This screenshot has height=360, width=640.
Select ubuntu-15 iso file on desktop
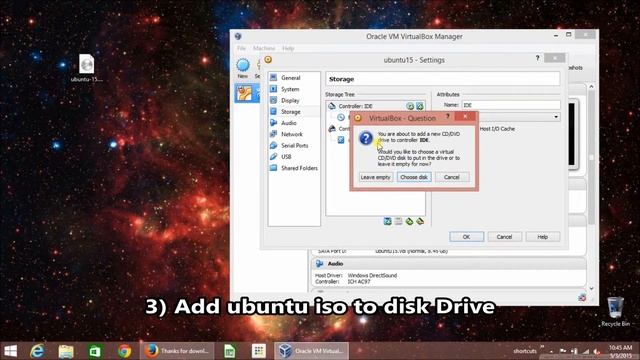coord(87,68)
